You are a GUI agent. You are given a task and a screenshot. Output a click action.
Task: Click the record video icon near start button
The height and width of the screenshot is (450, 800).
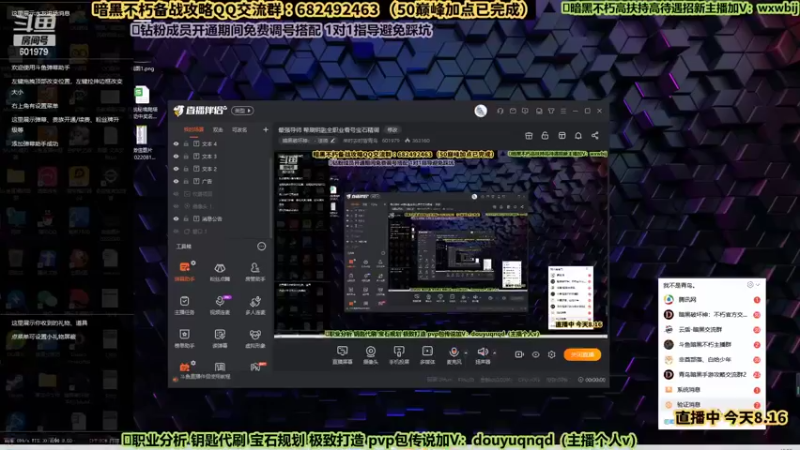coord(519,354)
